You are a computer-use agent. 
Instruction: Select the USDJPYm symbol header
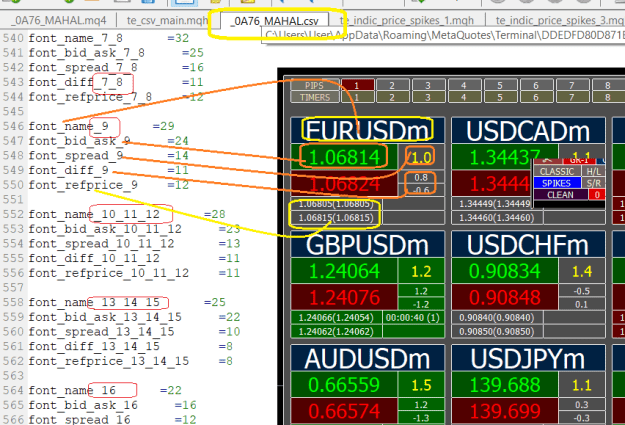point(528,358)
